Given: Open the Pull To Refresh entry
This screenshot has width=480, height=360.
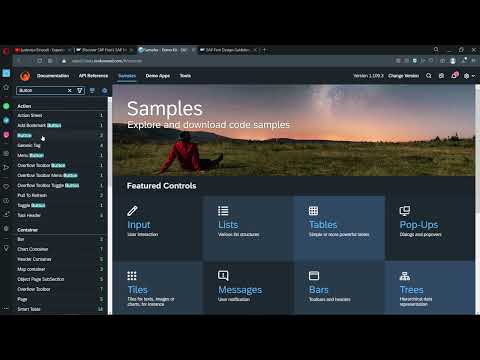Looking at the screenshot, I should coord(60,195).
